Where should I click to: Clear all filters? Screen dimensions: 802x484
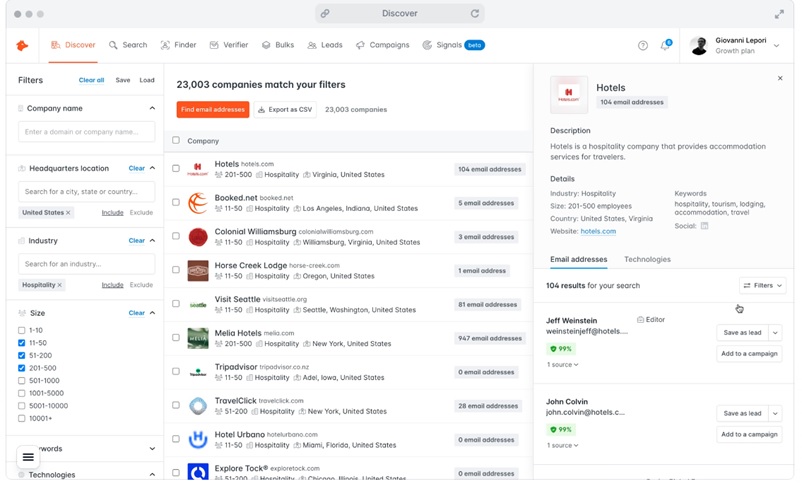click(x=91, y=80)
